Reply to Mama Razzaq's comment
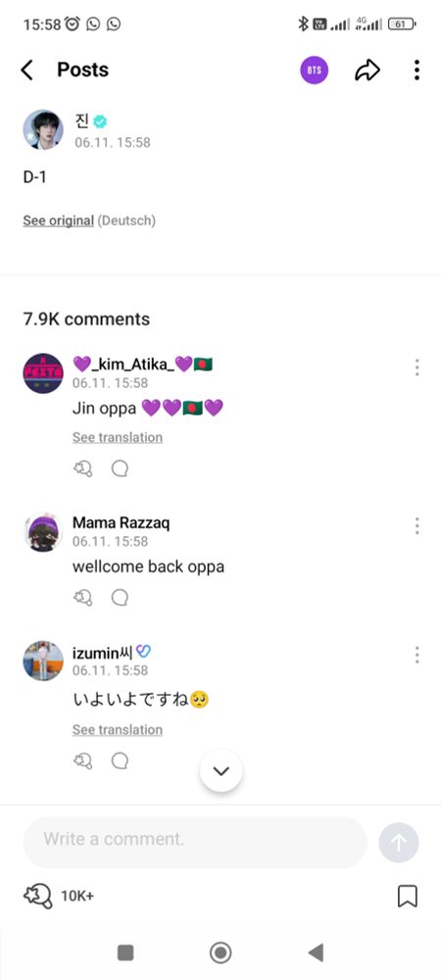 coord(120,598)
